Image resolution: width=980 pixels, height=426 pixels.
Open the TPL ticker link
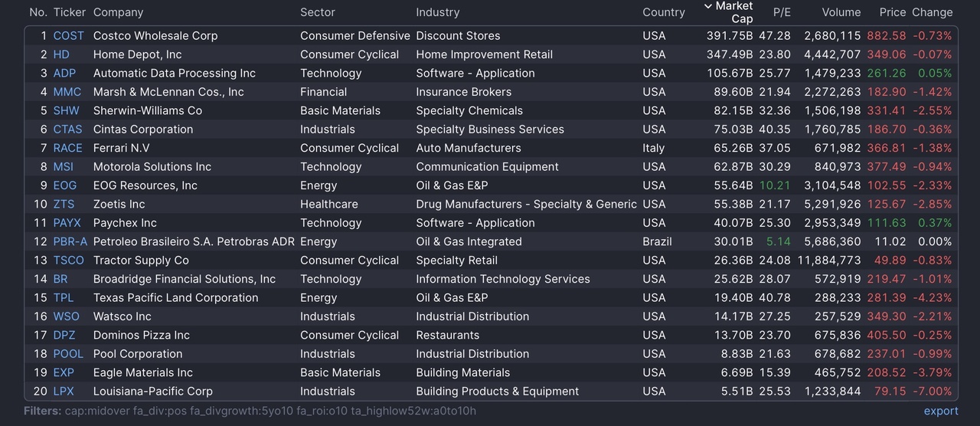click(64, 297)
